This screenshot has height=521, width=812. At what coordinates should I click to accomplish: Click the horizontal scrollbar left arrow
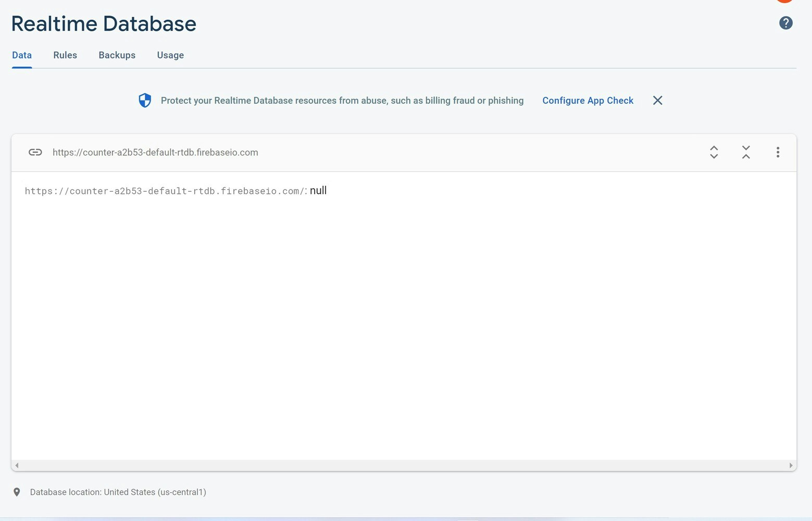17,465
